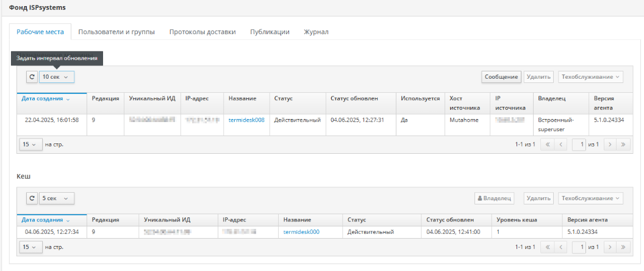Go to first page in Кеш table
This screenshot has width=644, height=271.
[x=547, y=247]
